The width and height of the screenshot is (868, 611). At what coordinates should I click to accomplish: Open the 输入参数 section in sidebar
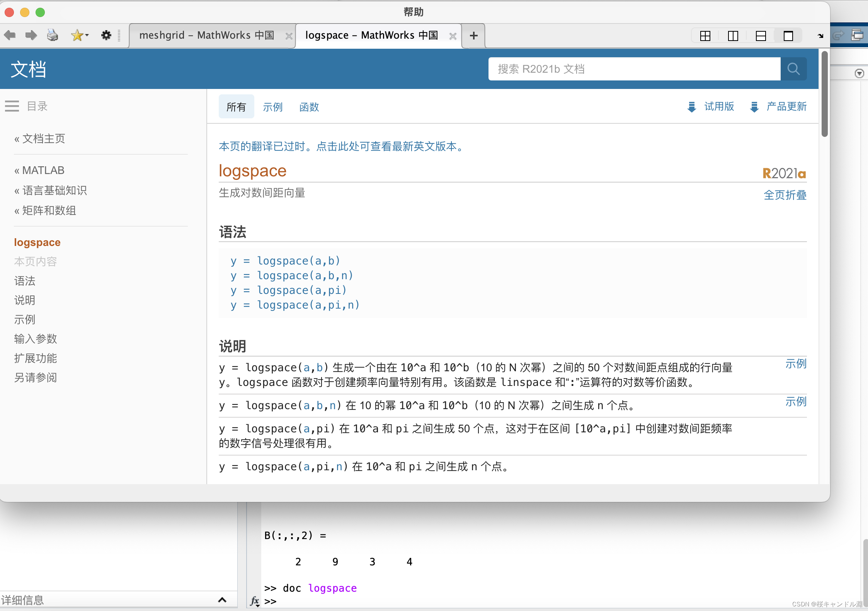click(36, 339)
